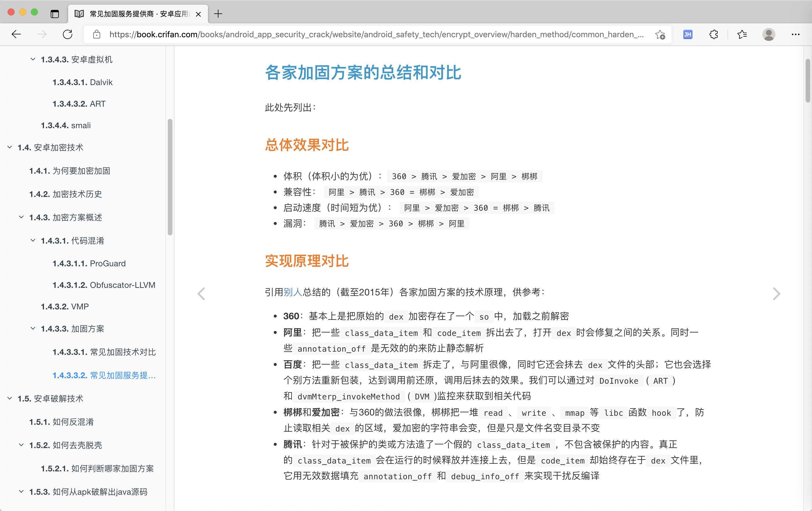Open the browser extensions menu
This screenshot has width=812, height=511.
click(x=714, y=34)
